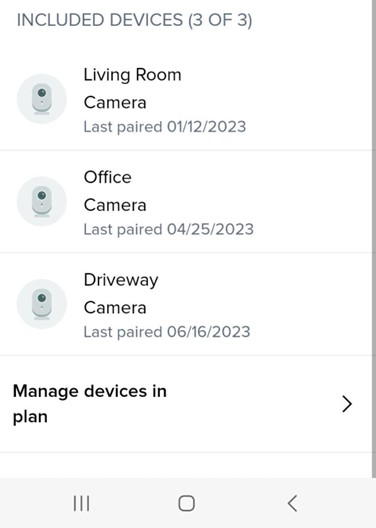This screenshot has width=376, height=528.
Task: Click Last paired 04/25/2023 text
Action: tap(168, 229)
